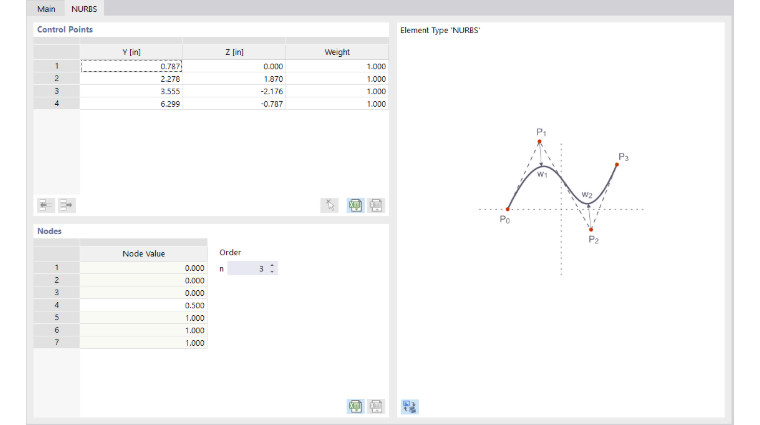Image resolution: width=760 pixels, height=425 pixels.
Task: Select row header 1 in Control Points table
Action: (x=57, y=66)
